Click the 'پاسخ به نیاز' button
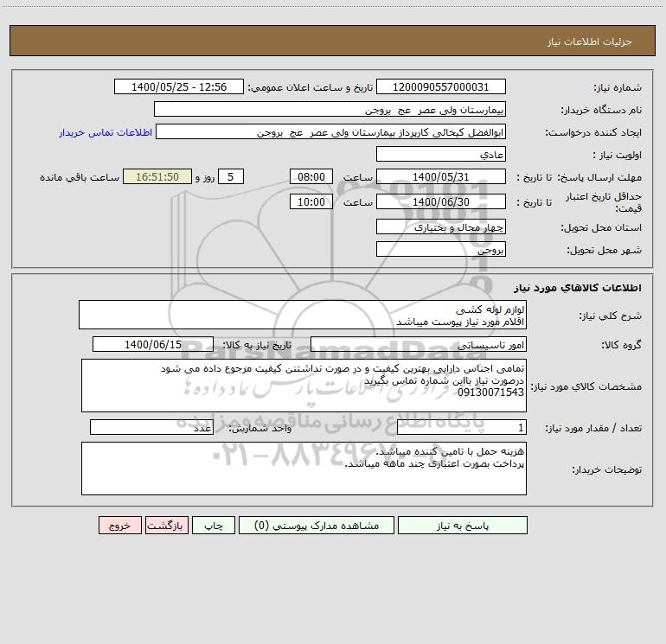Viewport: 666px width, 644px height. pyautogui.click(x=462, y=525)
